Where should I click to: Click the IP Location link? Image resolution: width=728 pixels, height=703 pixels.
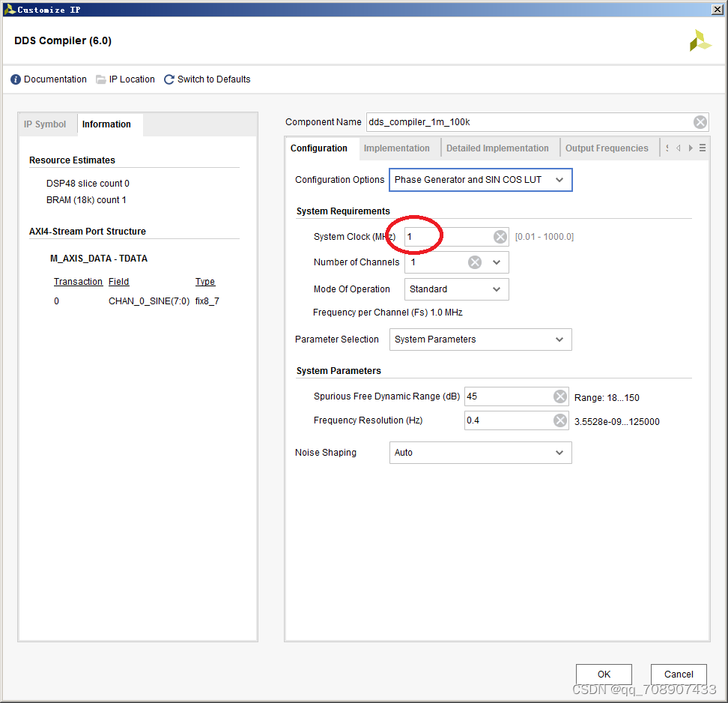(132, 79)
